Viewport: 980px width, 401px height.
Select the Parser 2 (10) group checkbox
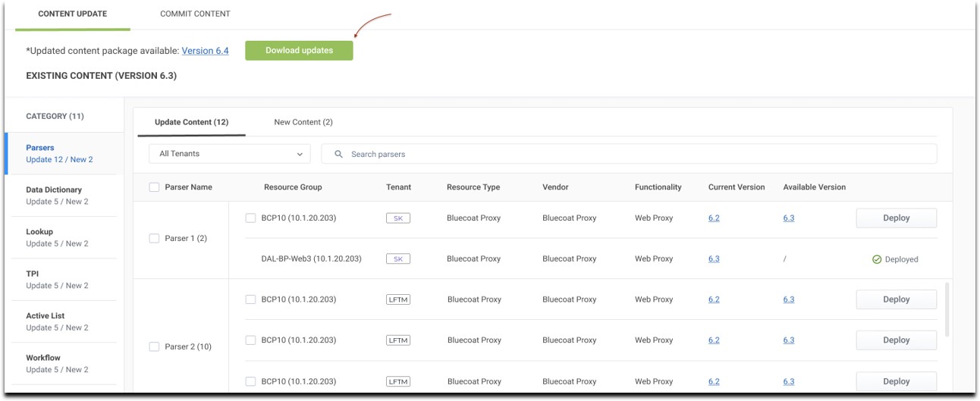tap(154, 346)
